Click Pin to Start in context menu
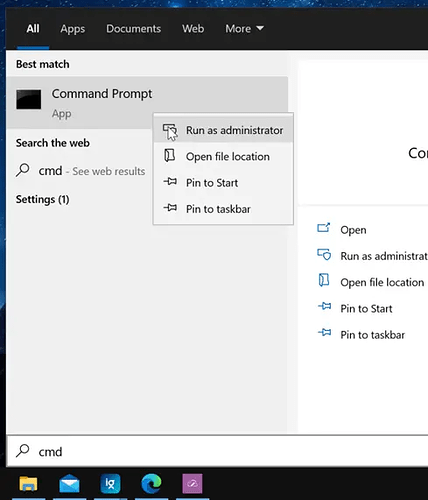 223,183
